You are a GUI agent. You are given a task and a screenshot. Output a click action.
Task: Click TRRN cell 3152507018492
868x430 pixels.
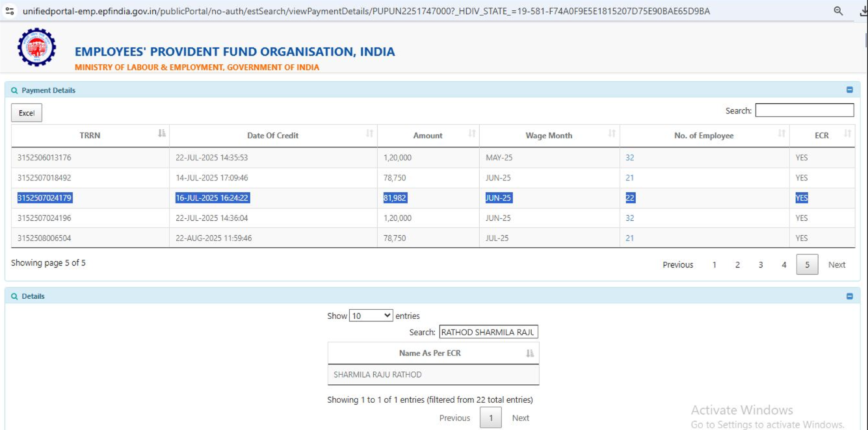(x=44, y=178)
